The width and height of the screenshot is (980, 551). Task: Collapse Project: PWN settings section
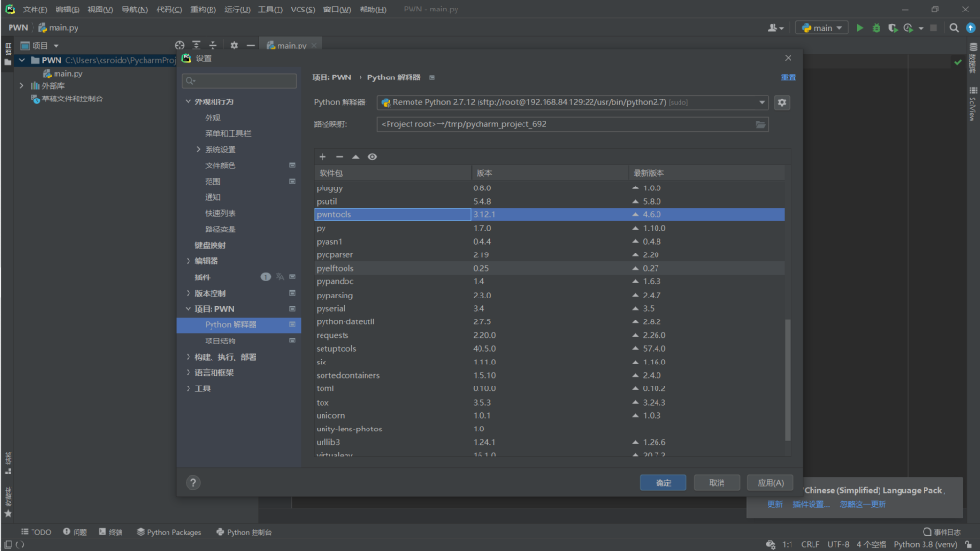pyautogui.click(x=189, y=309)
